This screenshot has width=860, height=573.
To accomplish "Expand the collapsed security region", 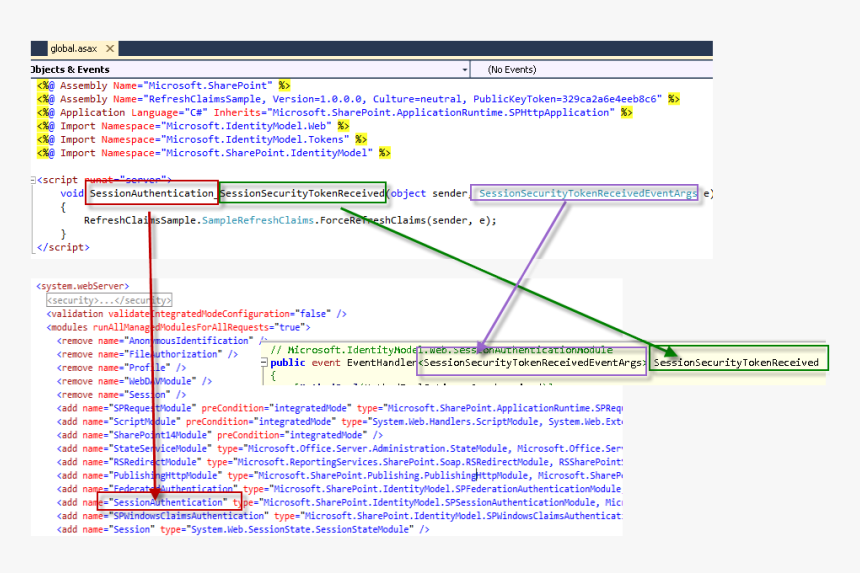I will tap(110, 300).
